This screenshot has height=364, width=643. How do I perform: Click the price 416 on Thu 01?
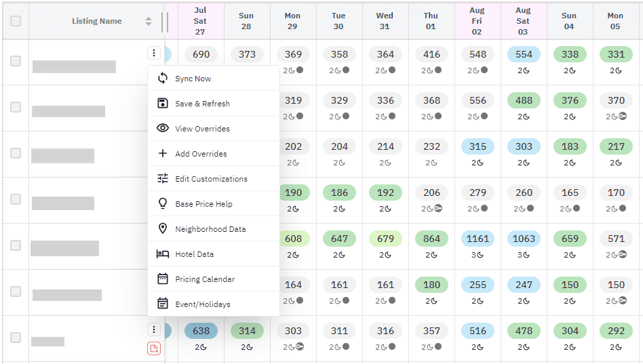(431, 54)
